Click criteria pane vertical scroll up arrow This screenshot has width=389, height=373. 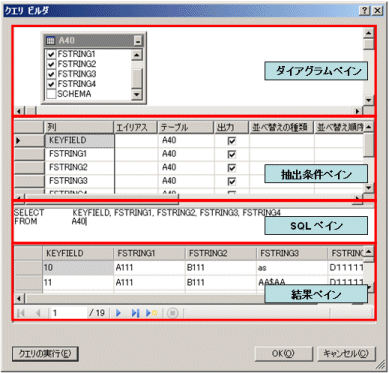coord(369,127)
